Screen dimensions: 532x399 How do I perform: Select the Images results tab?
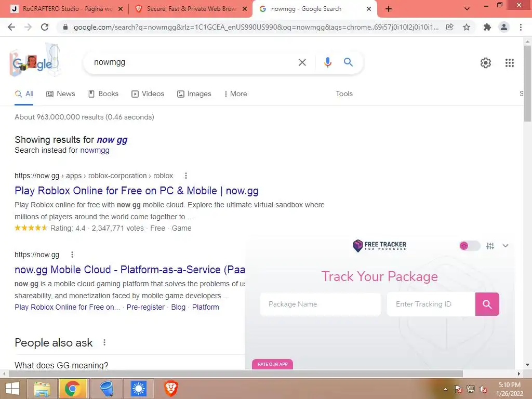coord(194,94)
